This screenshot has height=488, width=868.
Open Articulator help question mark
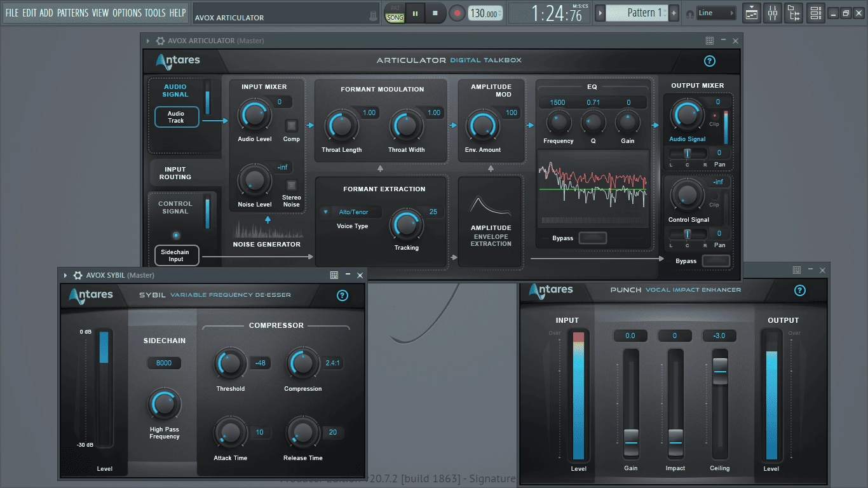tap(710, 61)
